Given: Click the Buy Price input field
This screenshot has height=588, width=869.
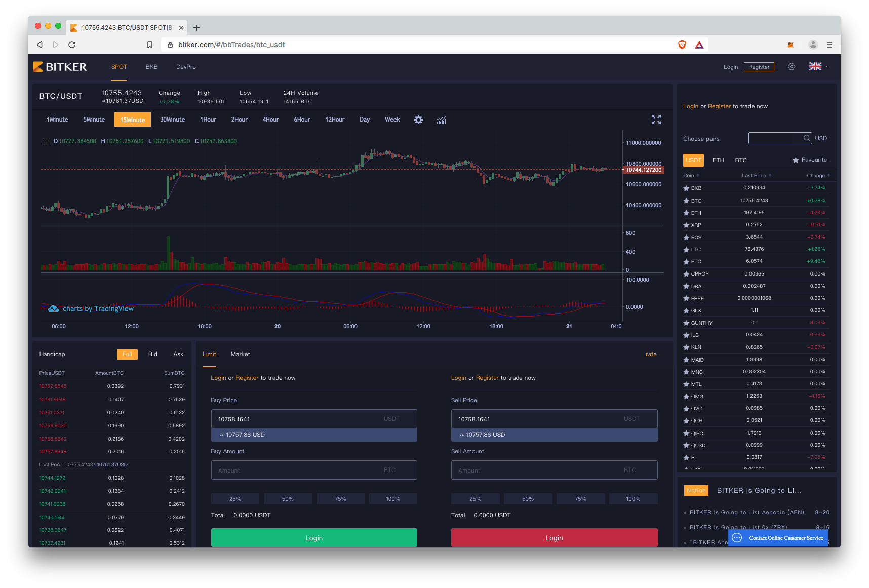Looking at the screenshot, I should pyautogui.click(x=314, y=419).
